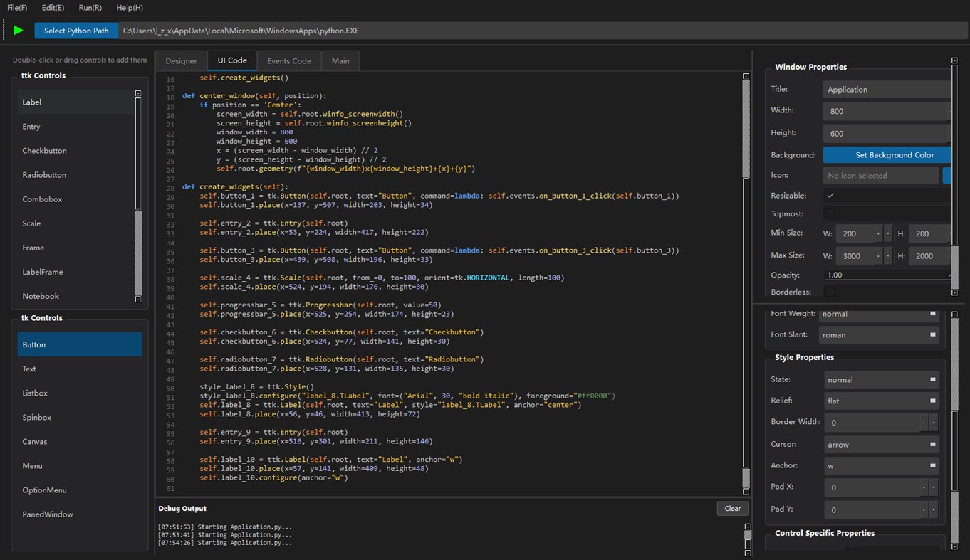Switch to the Designer tab
970x560 pixels.
click(181, 61)
